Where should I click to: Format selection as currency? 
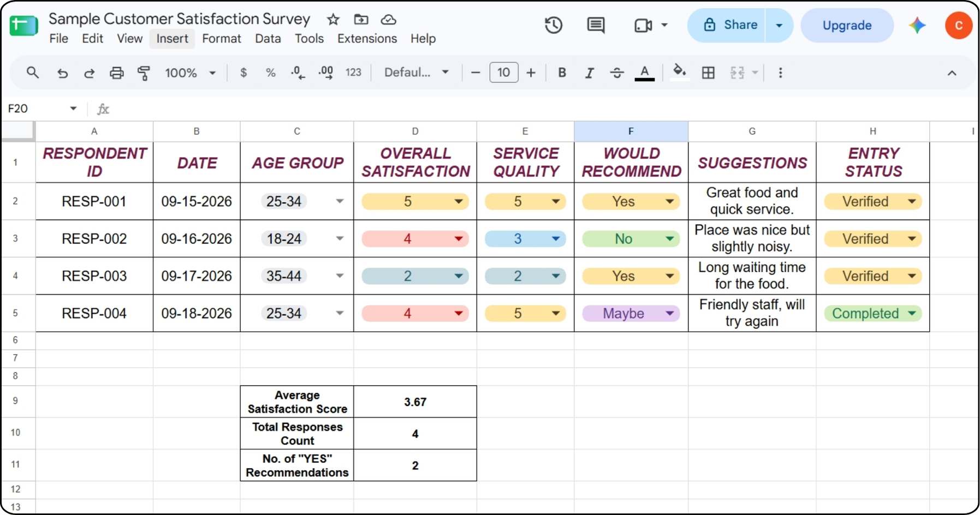click(243, 73)
